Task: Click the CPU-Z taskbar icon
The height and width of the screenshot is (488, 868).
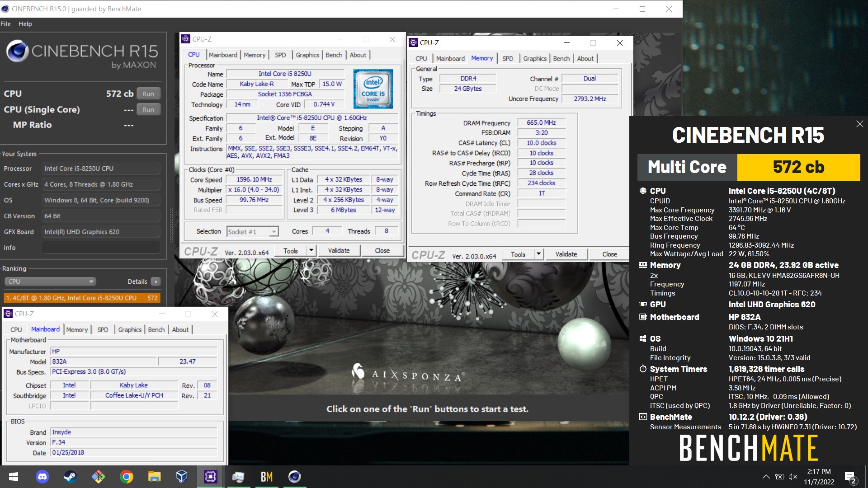Action: coord(210,477)
